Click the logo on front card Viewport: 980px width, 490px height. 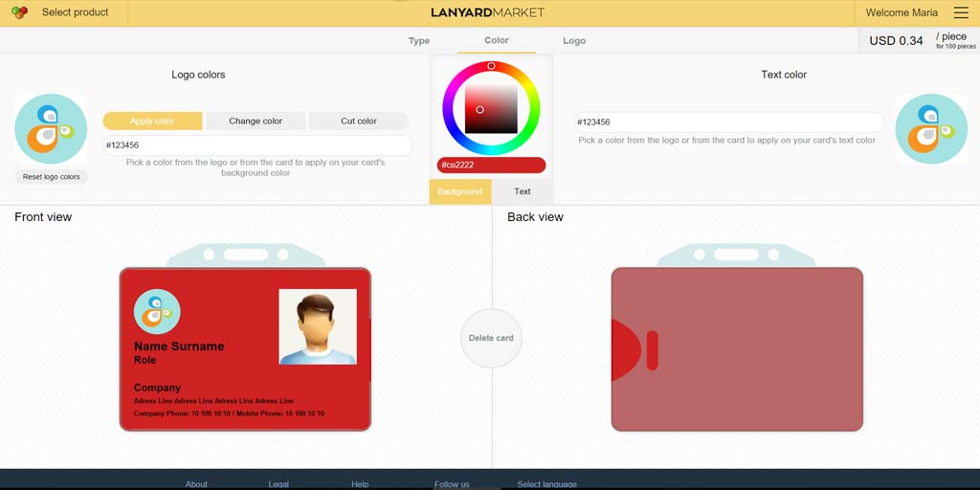coord(157,311)
